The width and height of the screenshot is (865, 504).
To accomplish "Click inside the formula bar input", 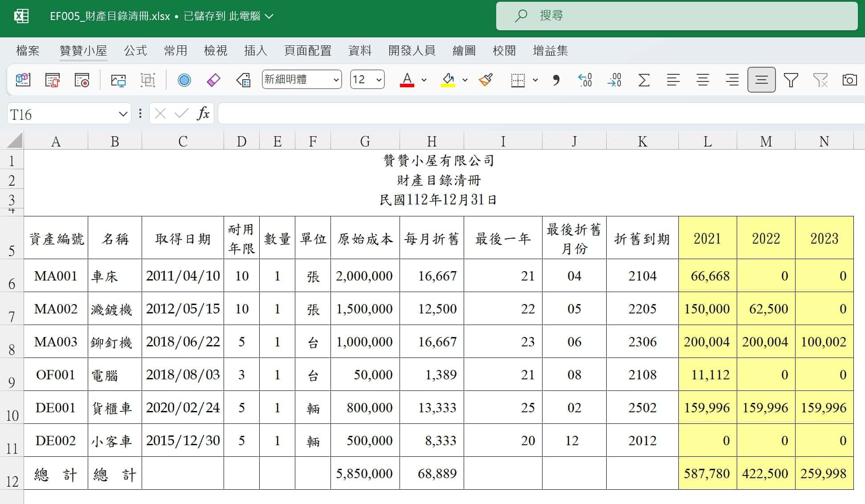I will (541, 114).
